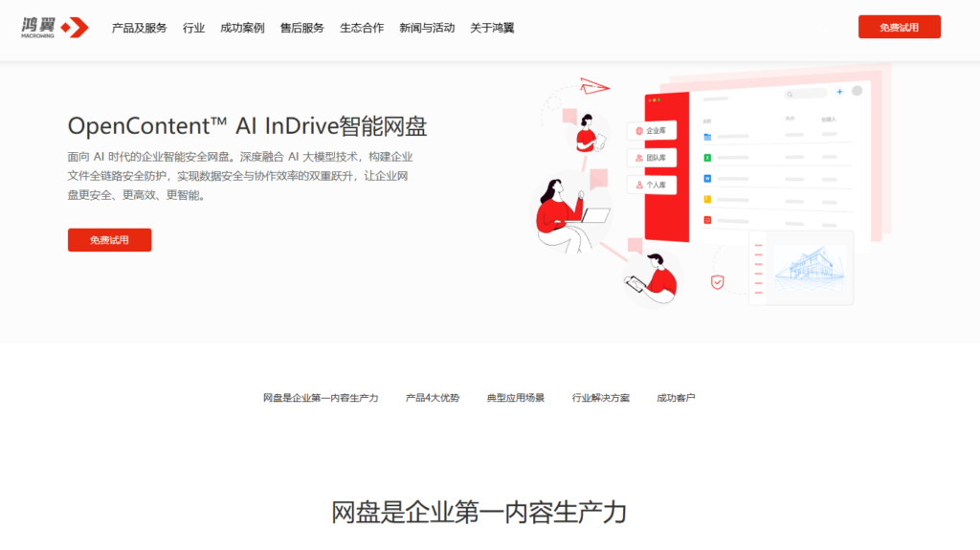The height and width of the screenshot is (550, 980).
Task: Open the 关于鸿翼 menu
Action: click(492, 28)
